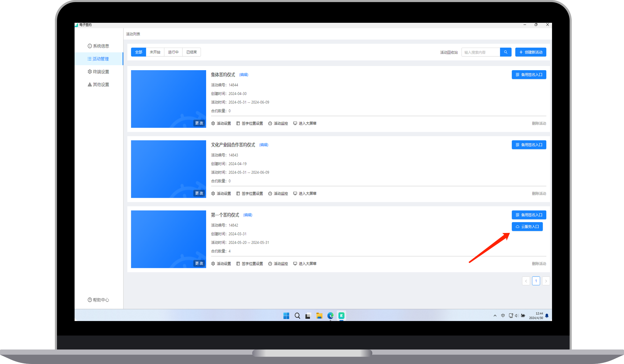Edit the 第一个签约仪式 title via 编辑
The image size is (624, 364).
[x=248, y=215]
